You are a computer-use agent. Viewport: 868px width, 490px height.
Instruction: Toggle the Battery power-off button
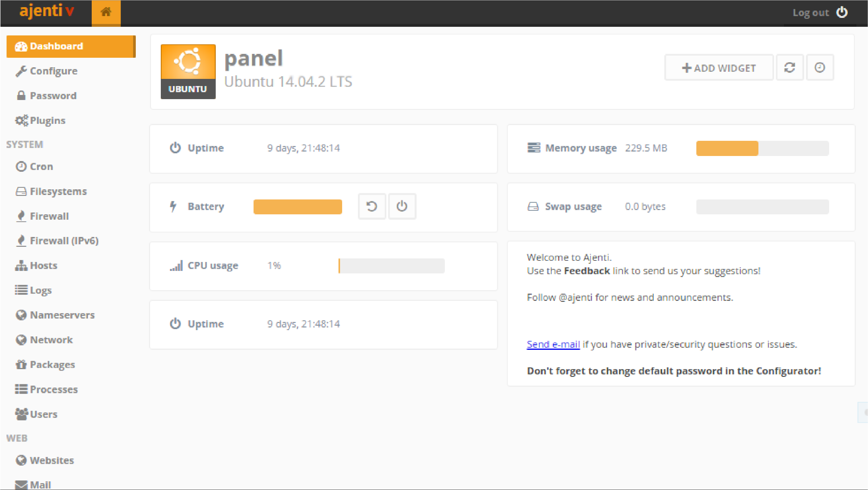[x=402, y=206]
